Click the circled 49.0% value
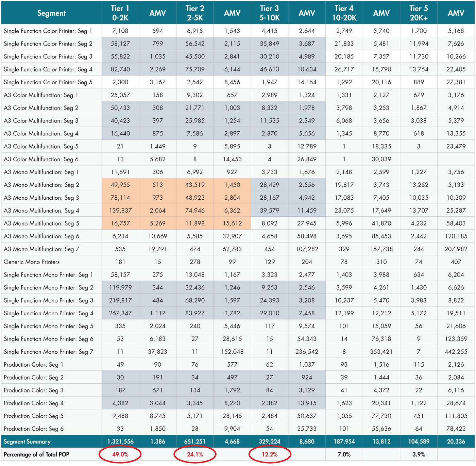 coord(120,454)
